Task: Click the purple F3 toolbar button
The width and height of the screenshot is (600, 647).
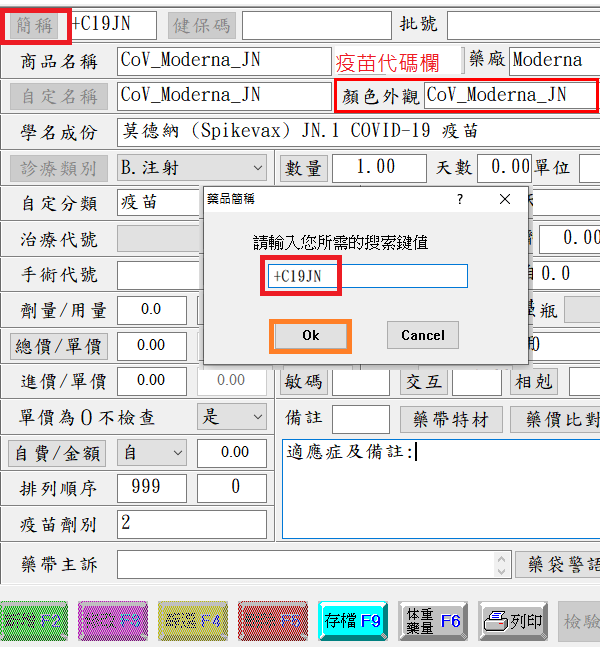Action: (x=111, y=621)
